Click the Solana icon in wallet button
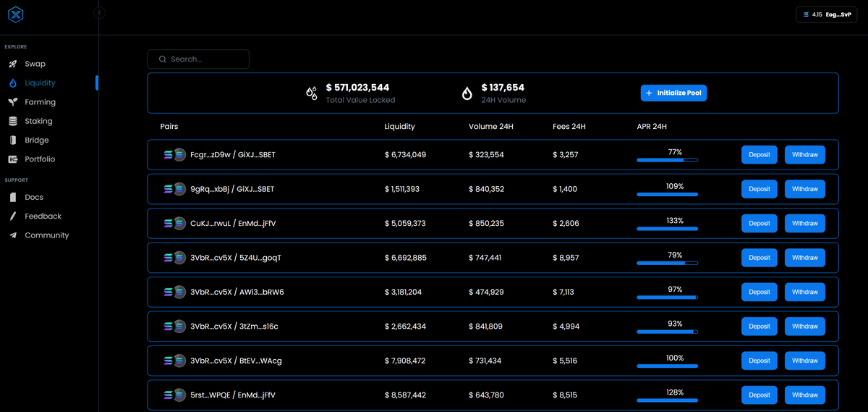Image resolution: width=868 pixels, height=412 pixels. pyautogui.click(x=807, y=14)
